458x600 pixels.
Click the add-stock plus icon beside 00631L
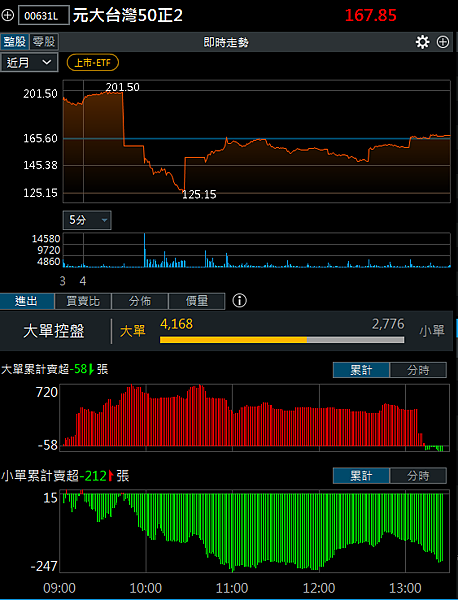[8, 15]
